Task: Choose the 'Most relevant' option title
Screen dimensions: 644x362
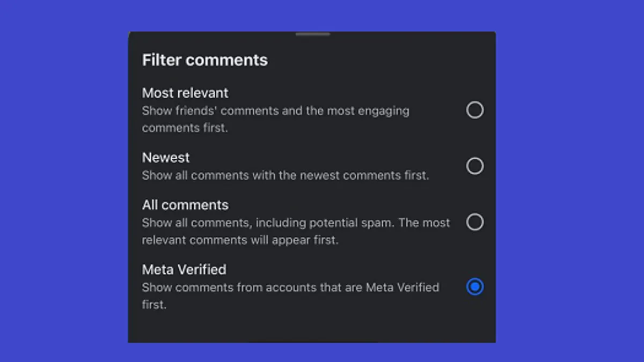Action: point(185,93)
